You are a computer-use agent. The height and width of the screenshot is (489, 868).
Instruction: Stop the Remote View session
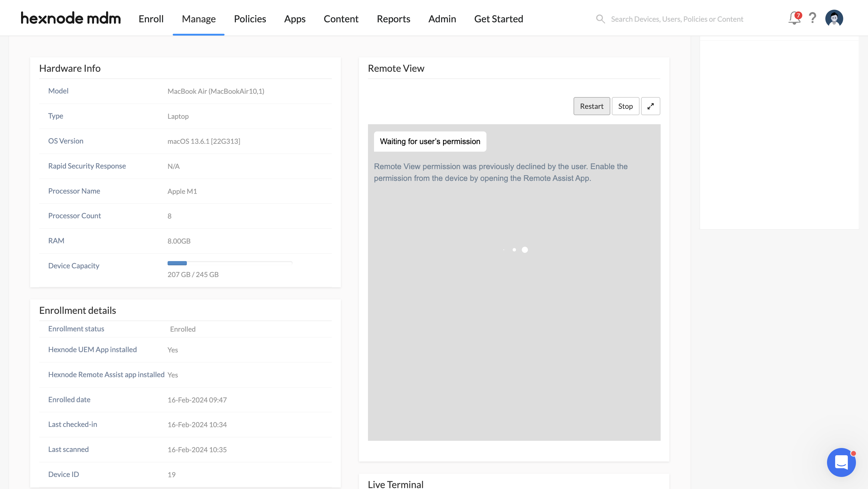(625, 106)
